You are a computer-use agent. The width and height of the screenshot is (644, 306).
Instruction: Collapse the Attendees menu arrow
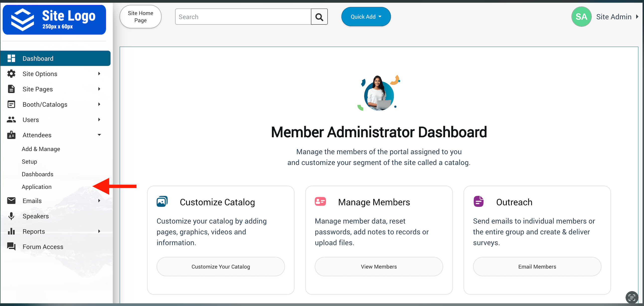pos(99,135)
